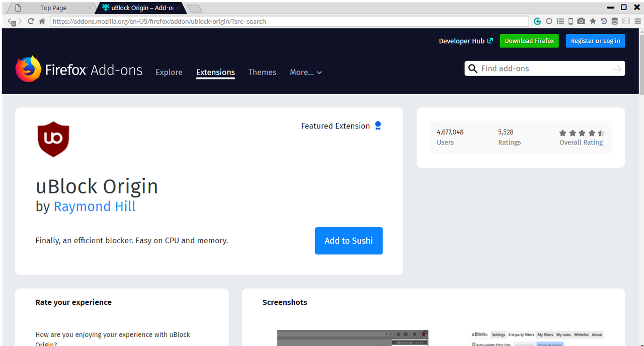Click the Overall Rating stars

(582, 133)
